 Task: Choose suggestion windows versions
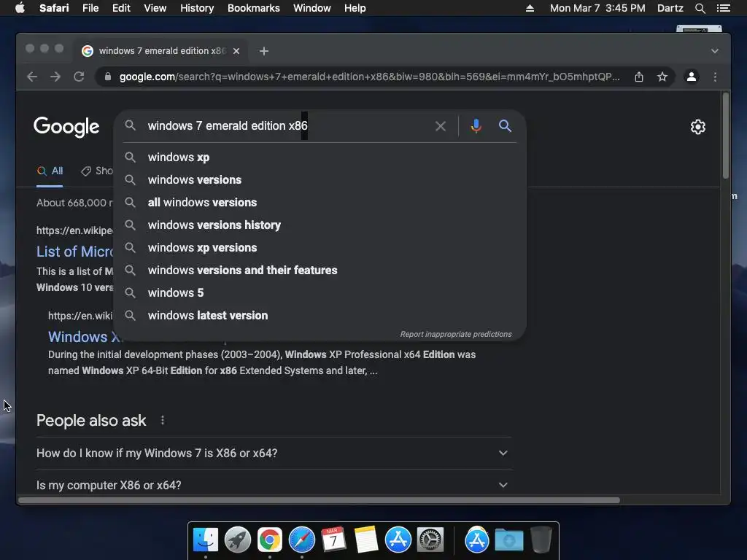click(320, 180)
